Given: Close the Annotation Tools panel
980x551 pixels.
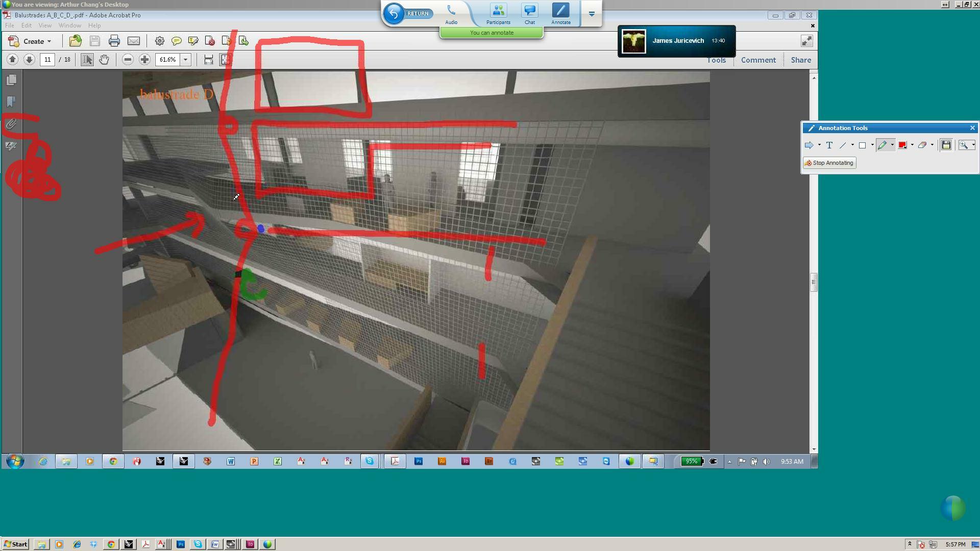Looking at the screenshot, I should [972, 128].
